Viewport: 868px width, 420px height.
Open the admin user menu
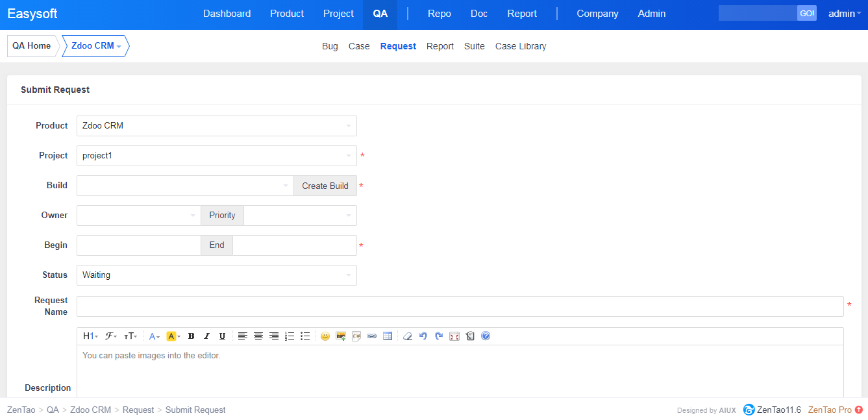[x=845, y=14]
